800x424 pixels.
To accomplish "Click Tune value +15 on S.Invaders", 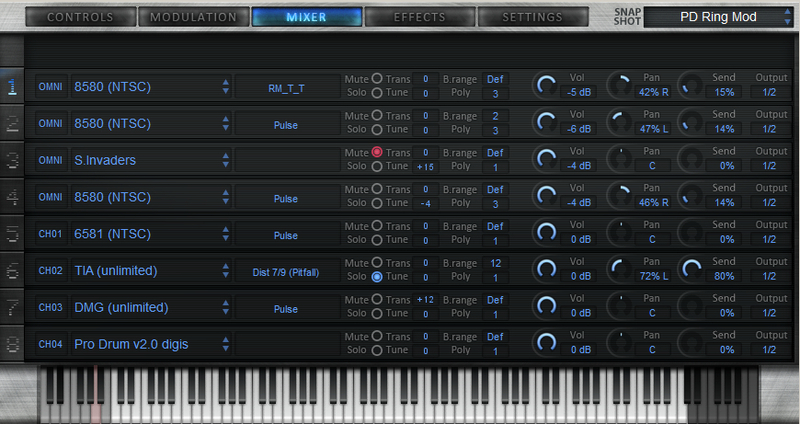I will click(x=426, y=167).
